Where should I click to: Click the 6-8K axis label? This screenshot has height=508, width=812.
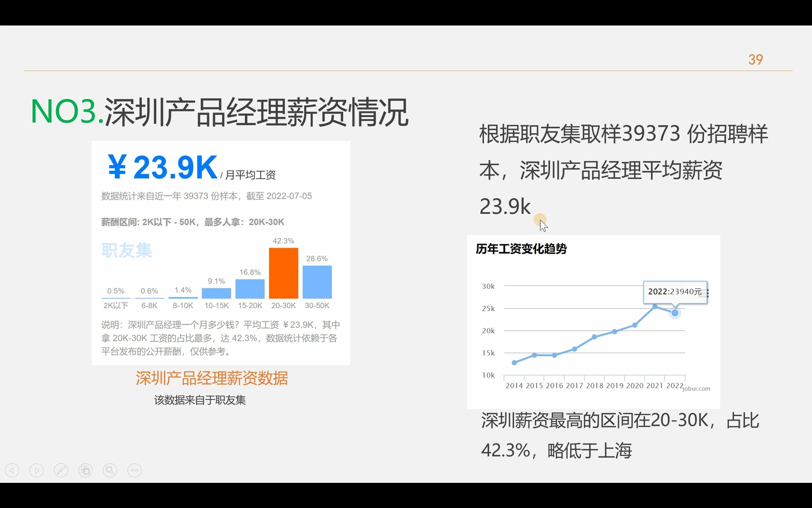pyautogui.click(x=149, y=305)
